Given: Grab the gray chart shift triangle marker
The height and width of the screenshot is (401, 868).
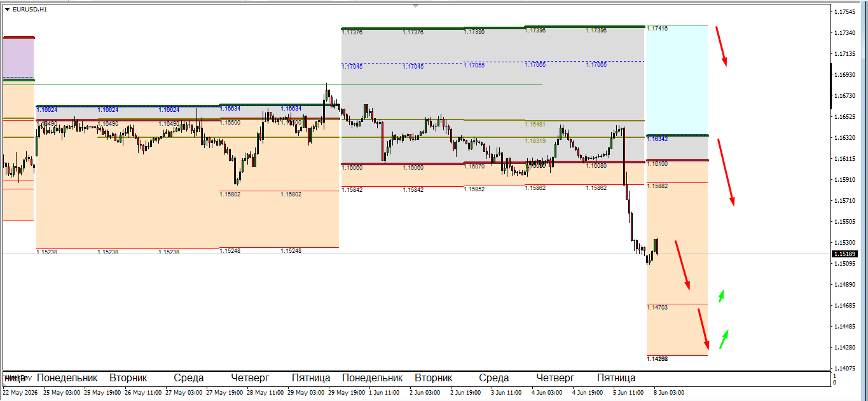Looking at the screenshot, I should click(416, 6).
